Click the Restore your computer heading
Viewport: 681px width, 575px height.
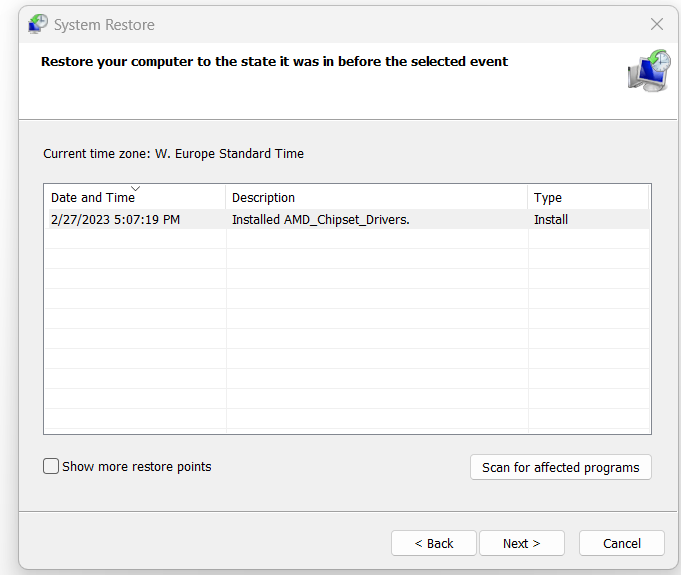(x=274, y=62)
